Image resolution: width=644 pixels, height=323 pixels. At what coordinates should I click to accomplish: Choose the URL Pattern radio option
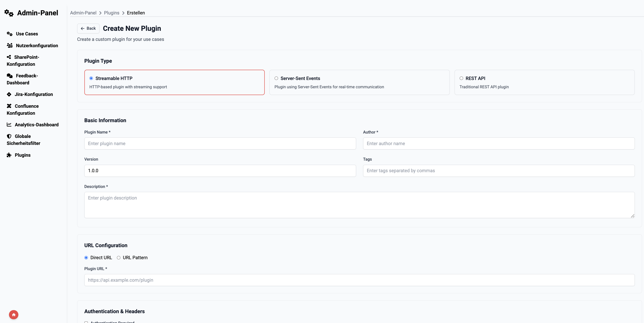click(118, 257)
